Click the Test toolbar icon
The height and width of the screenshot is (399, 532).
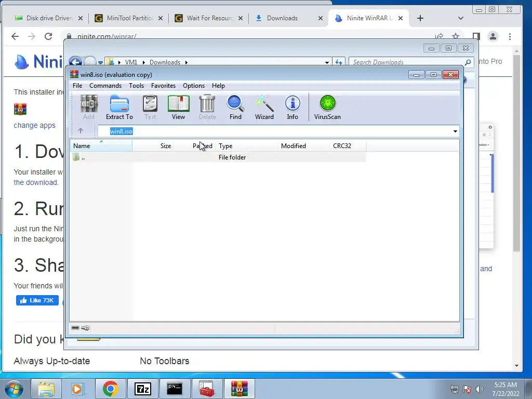click(x=150, y=107)
